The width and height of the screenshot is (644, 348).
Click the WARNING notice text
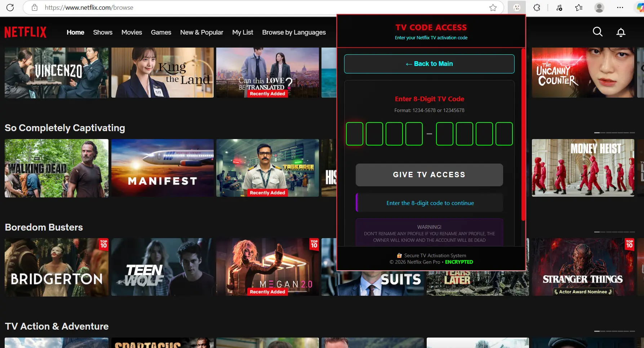pos(429,233)
